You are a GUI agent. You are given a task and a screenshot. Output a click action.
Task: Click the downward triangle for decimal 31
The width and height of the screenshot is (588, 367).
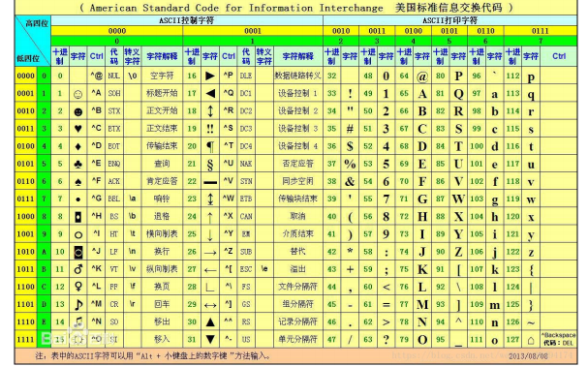click(x=210, y=340)
